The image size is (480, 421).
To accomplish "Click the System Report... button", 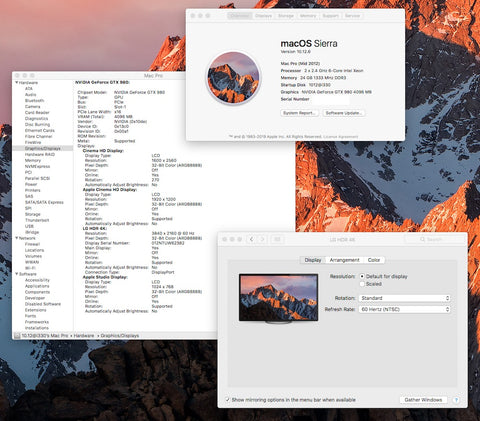I will 299,113.
